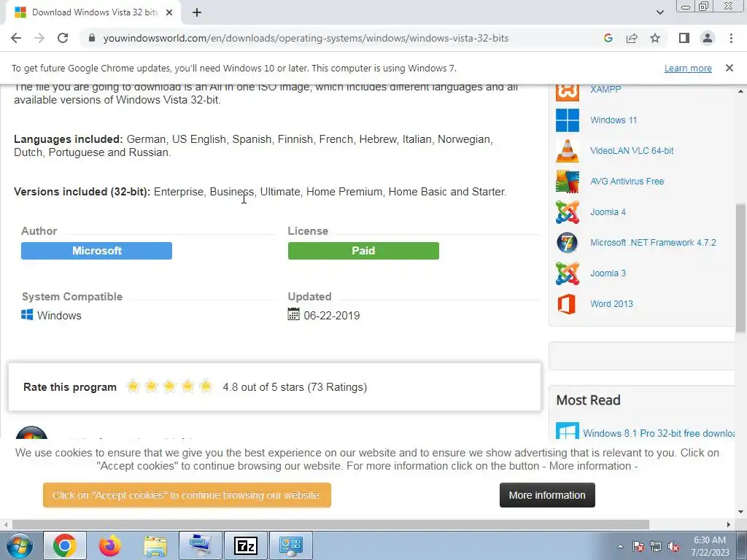The width and height of the screenshot is (747, 560).
Task: Open Microsoft .NET Framework 4.7.2 link
Action: pos(653,242)
